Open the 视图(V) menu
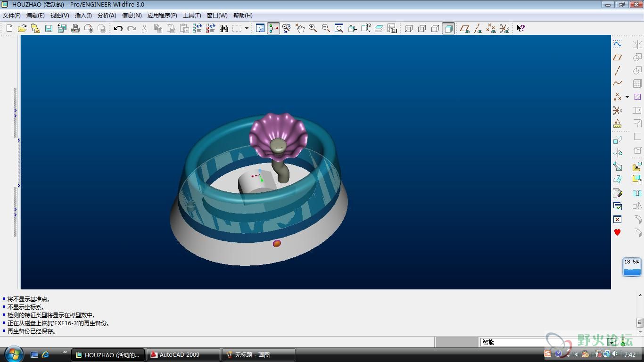Viewport: 644px width, 362px height. click(59, 16)
